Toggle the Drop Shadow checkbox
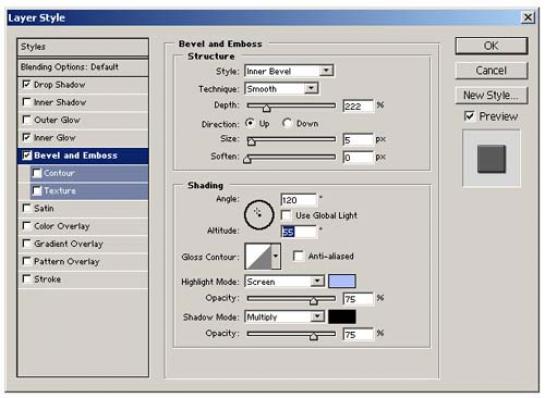This screenshot has height=398, width=545. [26, 84]
